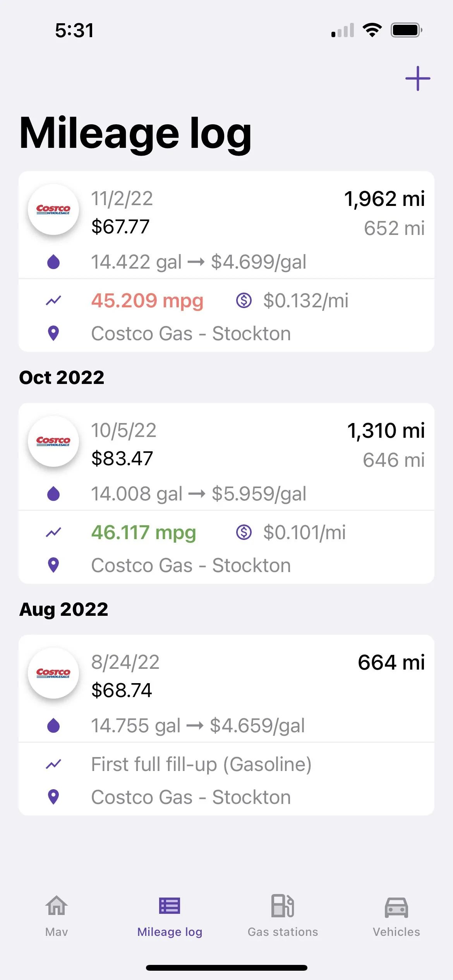Open the Vehicles tab
Screen dimensions: 453x980
pyautogui.click(x=396, y=916)
